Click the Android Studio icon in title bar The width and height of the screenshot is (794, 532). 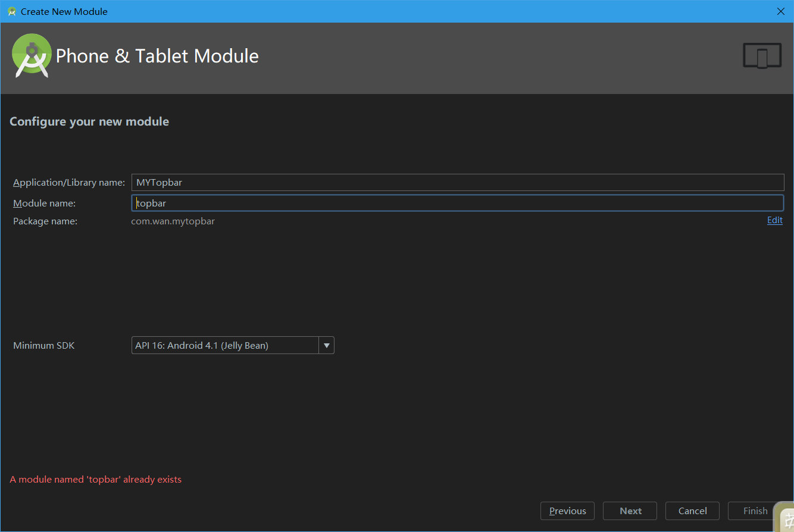(x=12, y=11)
